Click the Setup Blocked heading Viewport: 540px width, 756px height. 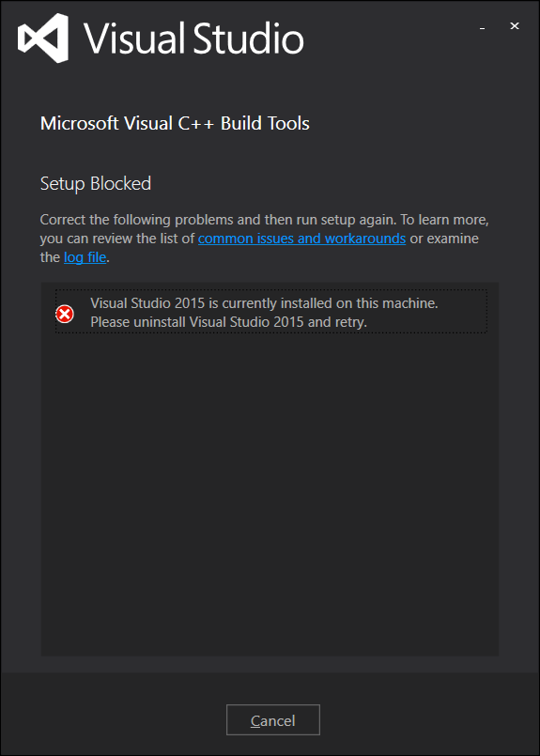(96, 184)
